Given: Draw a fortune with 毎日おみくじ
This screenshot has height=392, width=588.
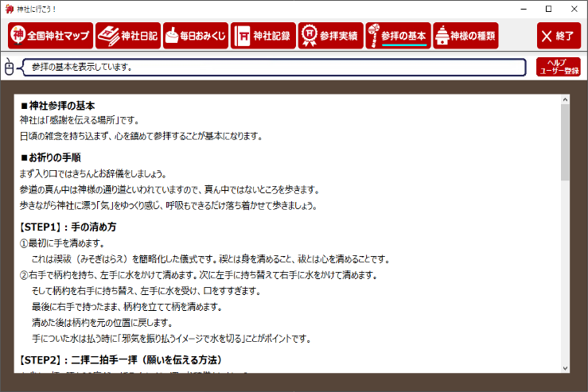Looking at the screenshot, I should point(195,36).
